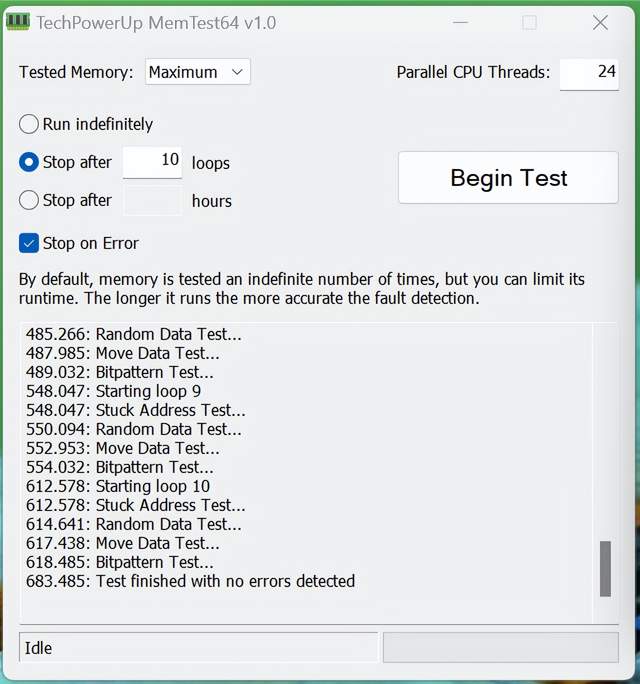Uncheck the Stop on Error checkbox
This screenshot has width=640, height=684.
click(x=29, y=243)
